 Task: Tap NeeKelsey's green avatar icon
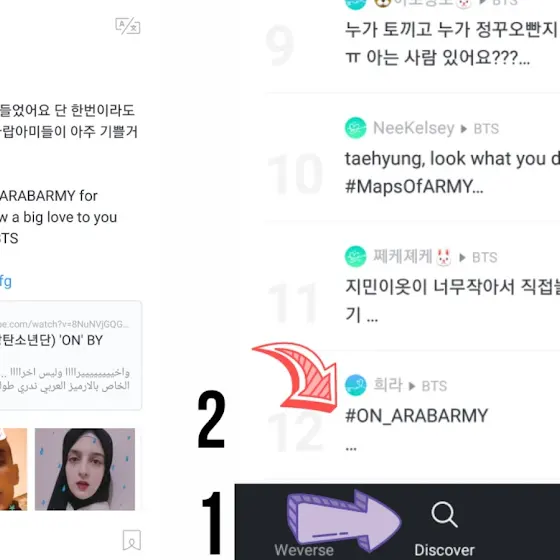click(x=355, y=128)
